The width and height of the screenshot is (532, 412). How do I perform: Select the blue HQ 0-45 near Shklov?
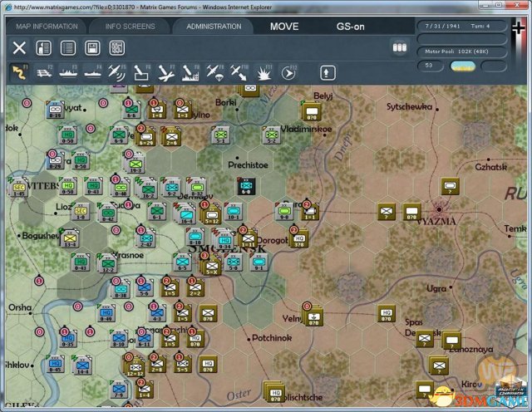(56, 364)
